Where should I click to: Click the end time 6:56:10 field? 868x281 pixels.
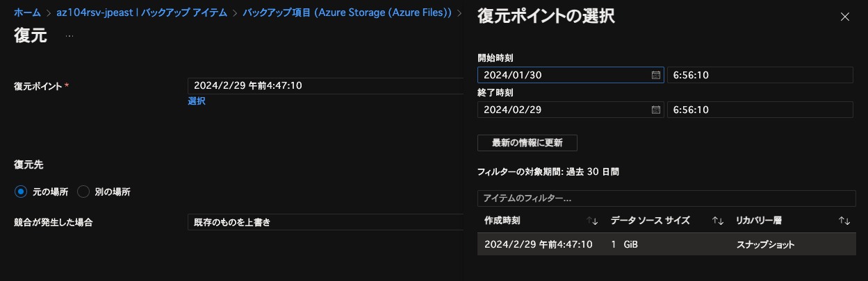point(760,110)
